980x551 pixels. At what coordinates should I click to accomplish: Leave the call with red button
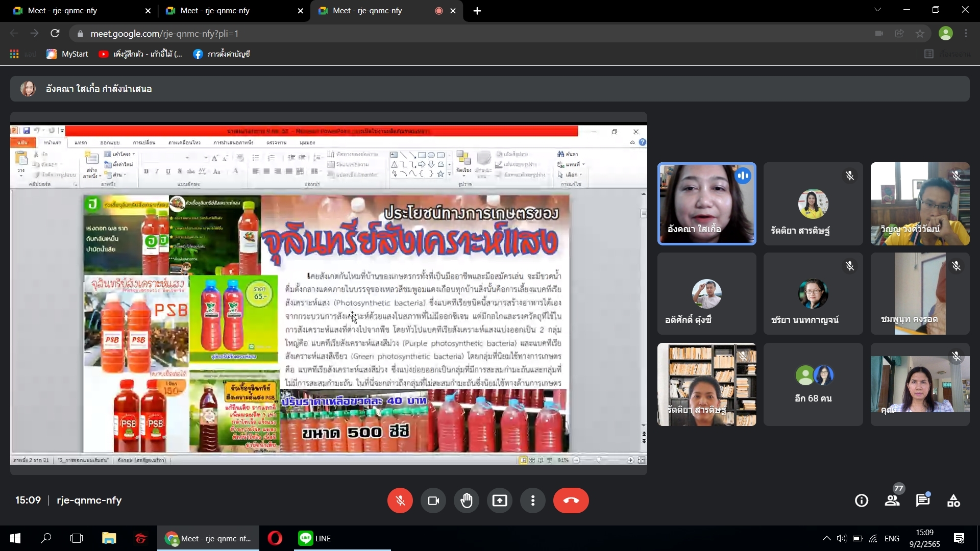571,500
